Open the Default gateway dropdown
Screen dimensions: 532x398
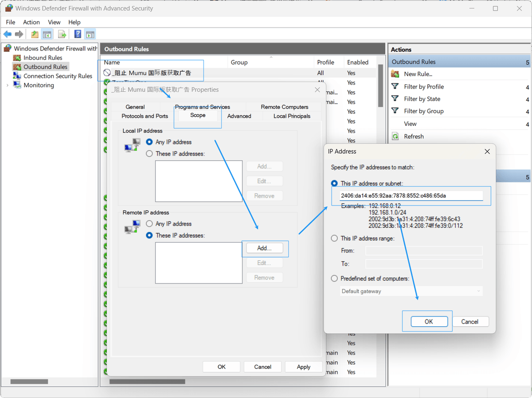[411, 291]
